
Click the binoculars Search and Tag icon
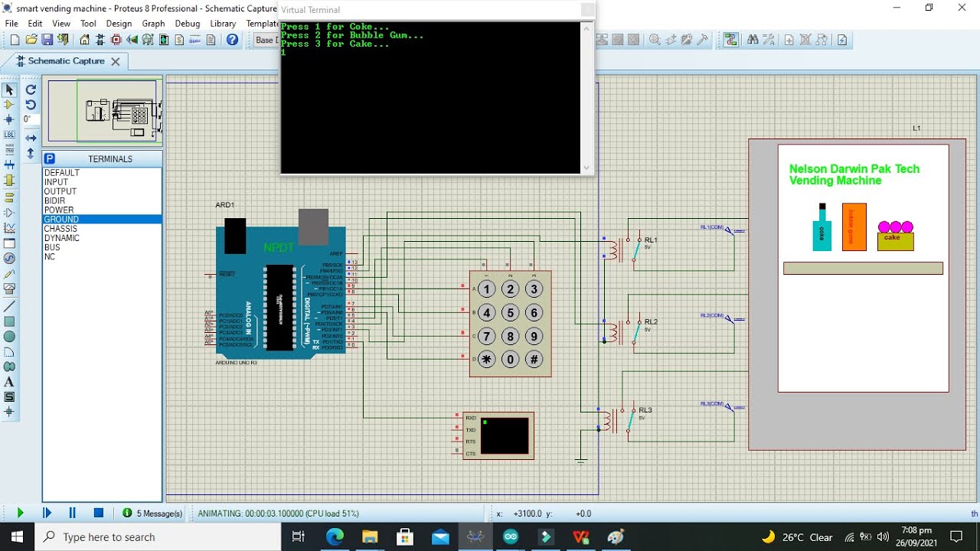[x=753, y=40]
